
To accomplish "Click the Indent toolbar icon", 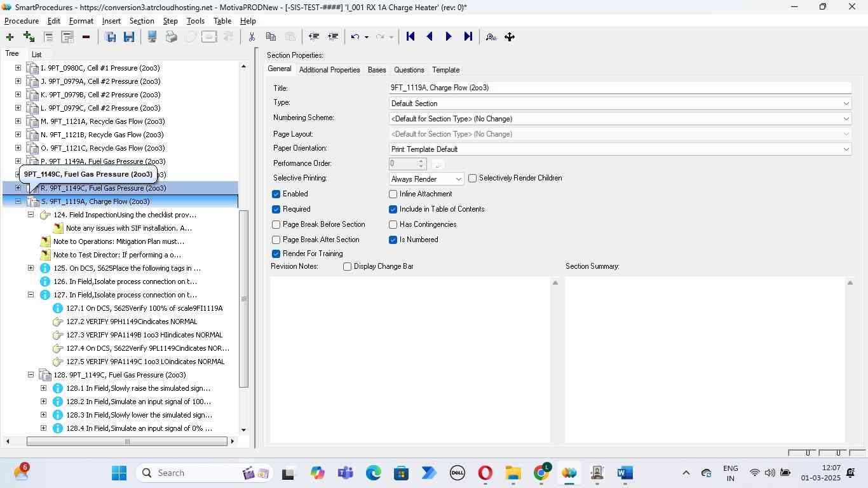I will pyautogui.click(x=332, y=37).
